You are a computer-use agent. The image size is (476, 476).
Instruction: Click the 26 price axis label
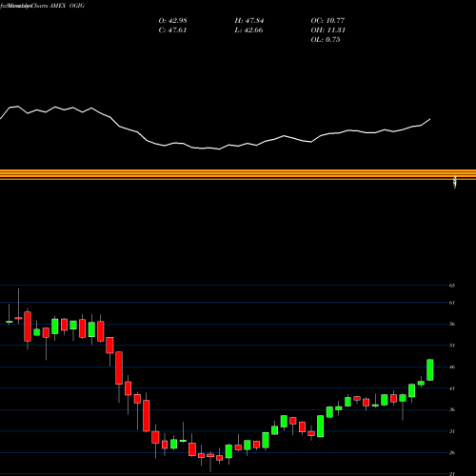click(x=452, y=453)
